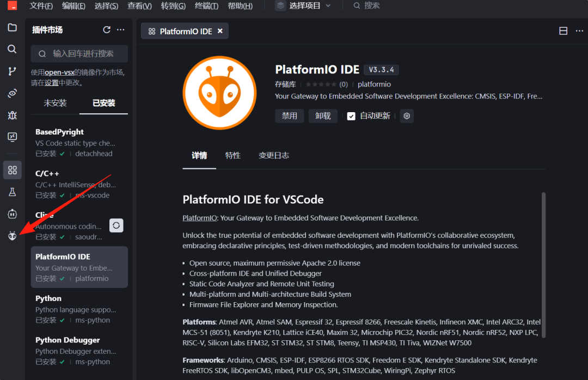Open the search icon in activity bar
The image size is (588, 380).
pos(12,50)
